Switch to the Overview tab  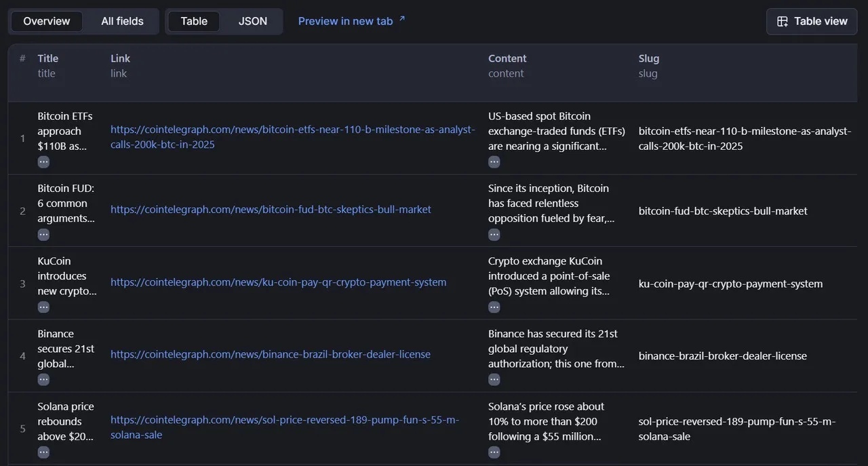(47, 21)
